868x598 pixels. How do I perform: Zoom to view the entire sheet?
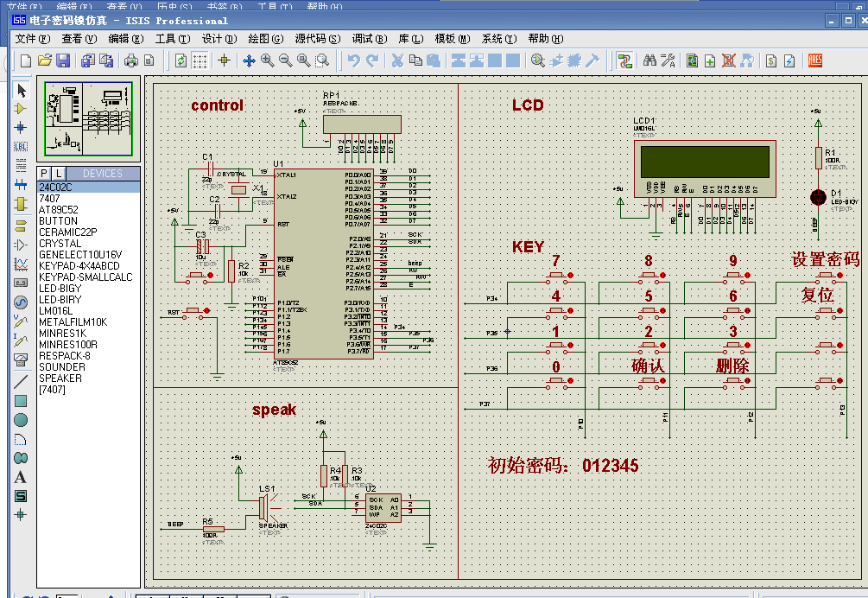point(304,60)
